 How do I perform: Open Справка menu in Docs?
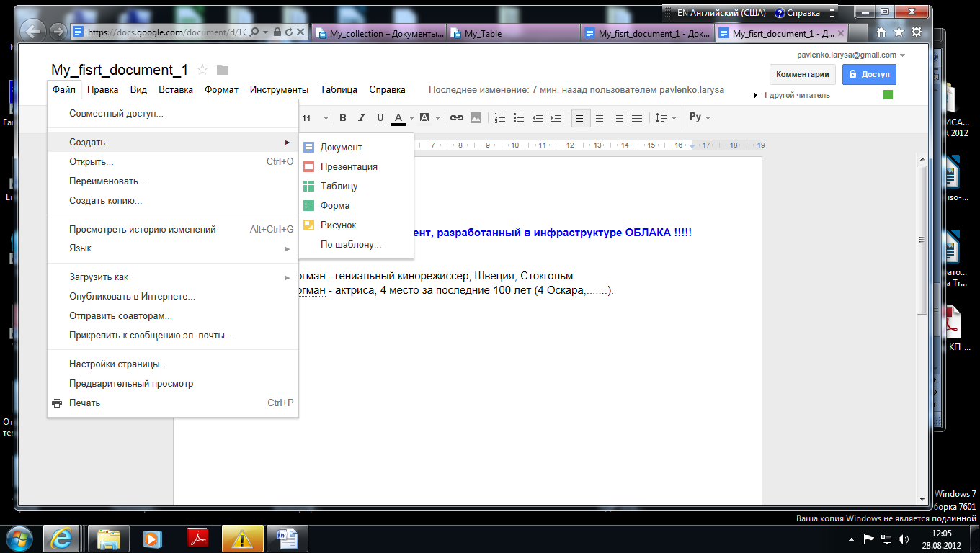click(387, 90)
